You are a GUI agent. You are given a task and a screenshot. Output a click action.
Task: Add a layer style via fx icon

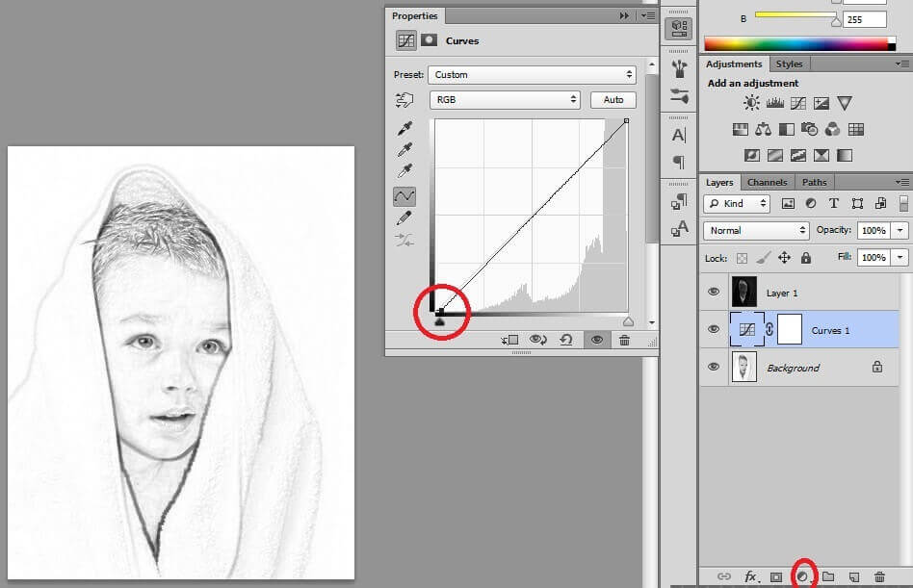click(x=750, y=576)
